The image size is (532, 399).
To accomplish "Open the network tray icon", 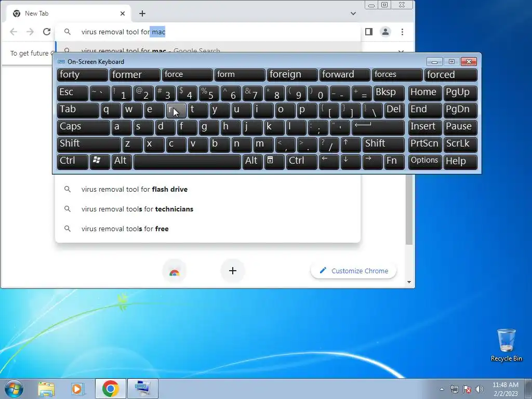I will 454,389.
